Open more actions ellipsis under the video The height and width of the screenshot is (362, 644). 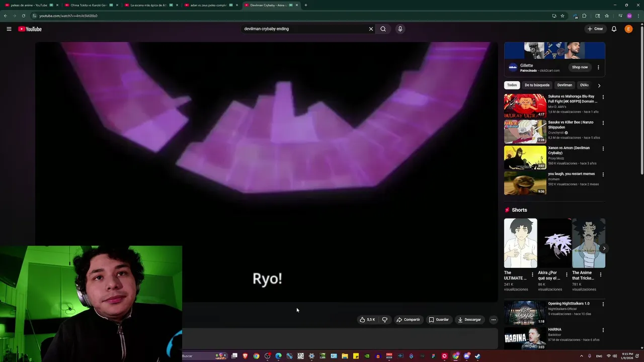point(493,320)
